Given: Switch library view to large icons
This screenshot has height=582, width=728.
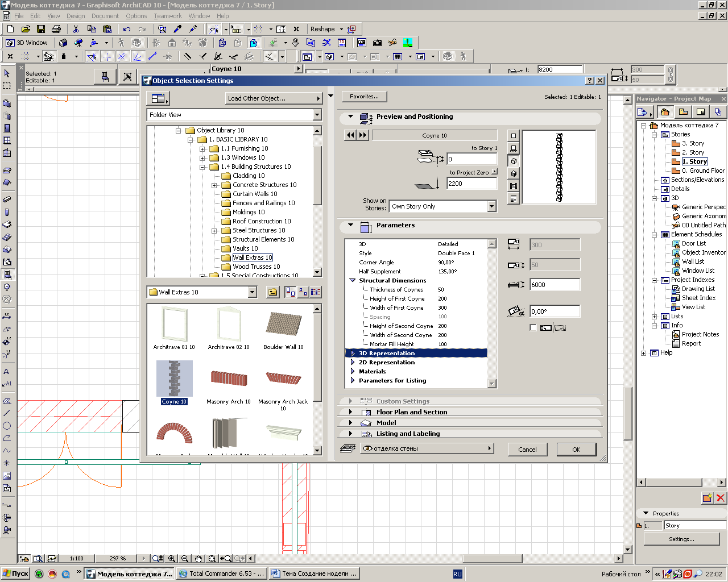Looking at the screenshot, I should point(290,292).
